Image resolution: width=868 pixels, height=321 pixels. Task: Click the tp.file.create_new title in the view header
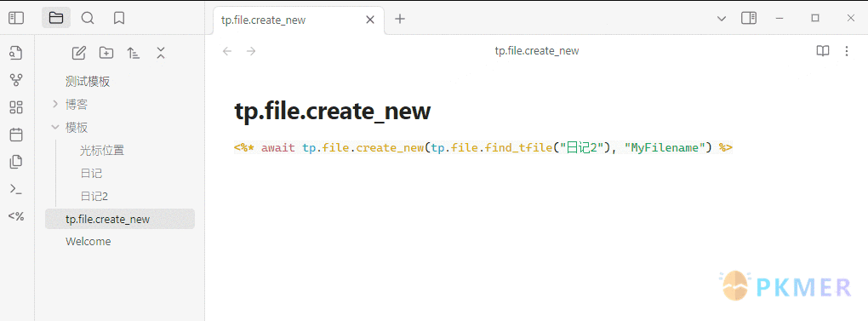[537, 51]
